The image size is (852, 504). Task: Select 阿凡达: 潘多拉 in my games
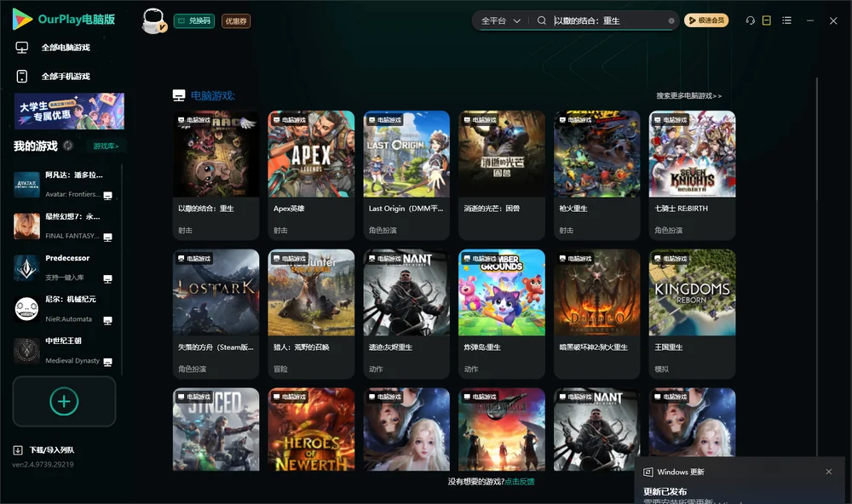coord(66,185)
